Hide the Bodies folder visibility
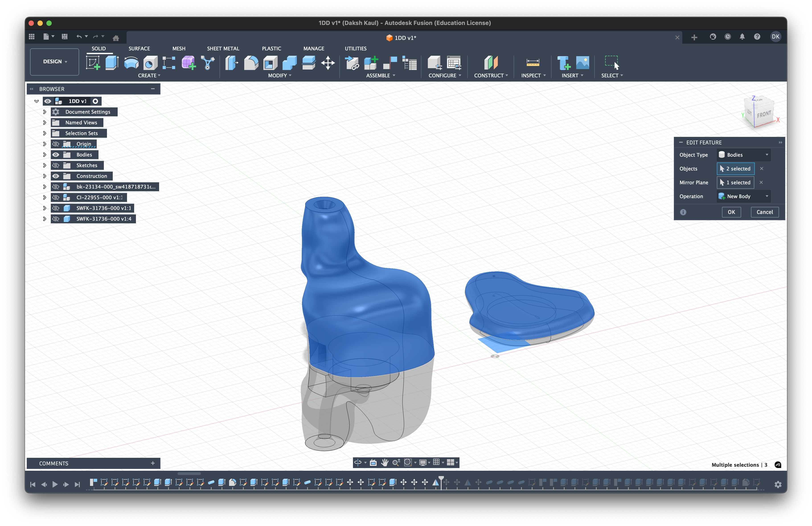The image size is (812, 526). 56,155
